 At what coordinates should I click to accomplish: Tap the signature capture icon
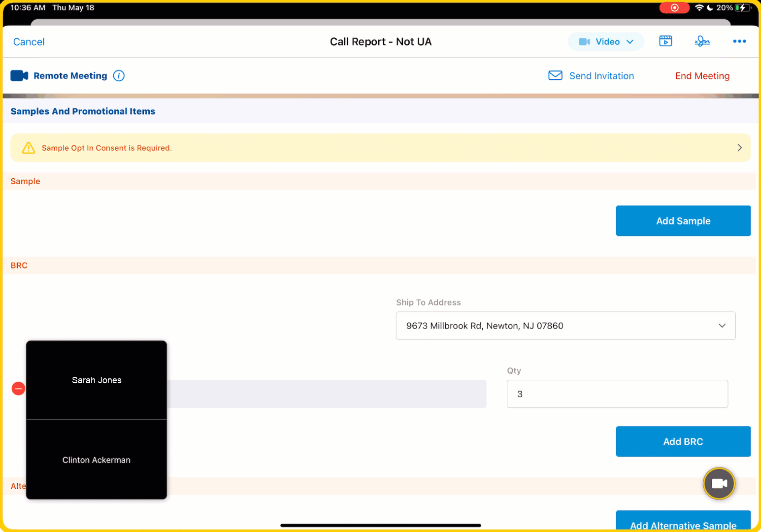coord(702,41)
